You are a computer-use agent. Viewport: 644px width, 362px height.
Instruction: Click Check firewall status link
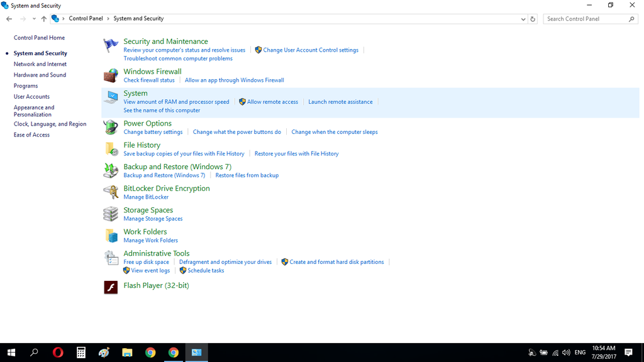point(149,80)
